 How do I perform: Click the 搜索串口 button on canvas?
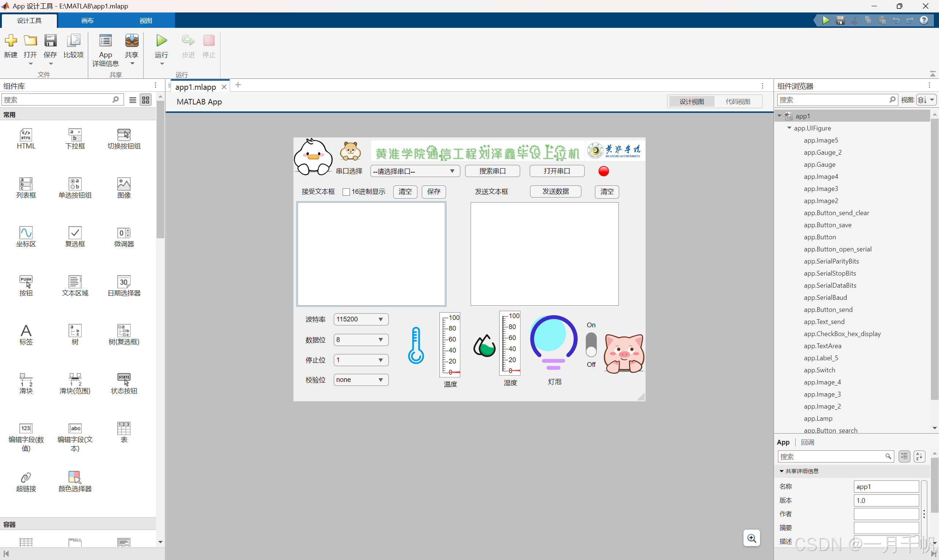click(492, 171)
